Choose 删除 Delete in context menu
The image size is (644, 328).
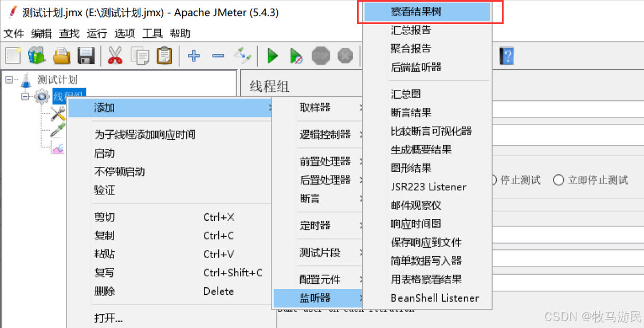tap(170, 291)
